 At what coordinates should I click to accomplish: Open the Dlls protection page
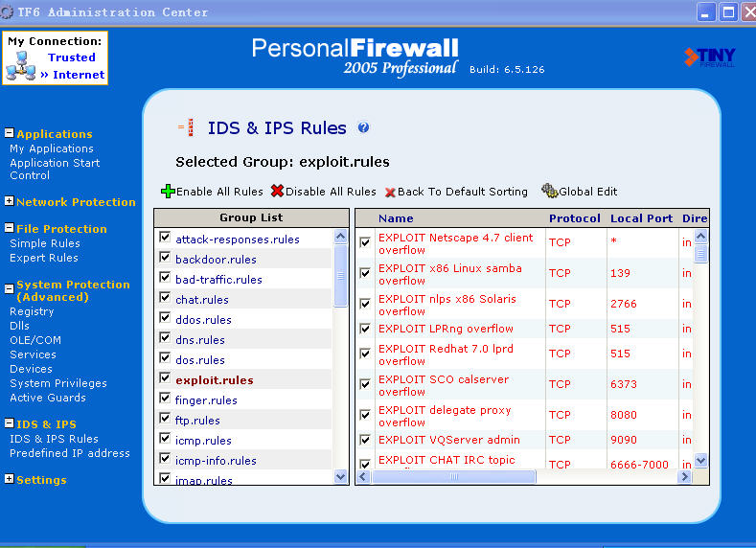coord(19,326)
